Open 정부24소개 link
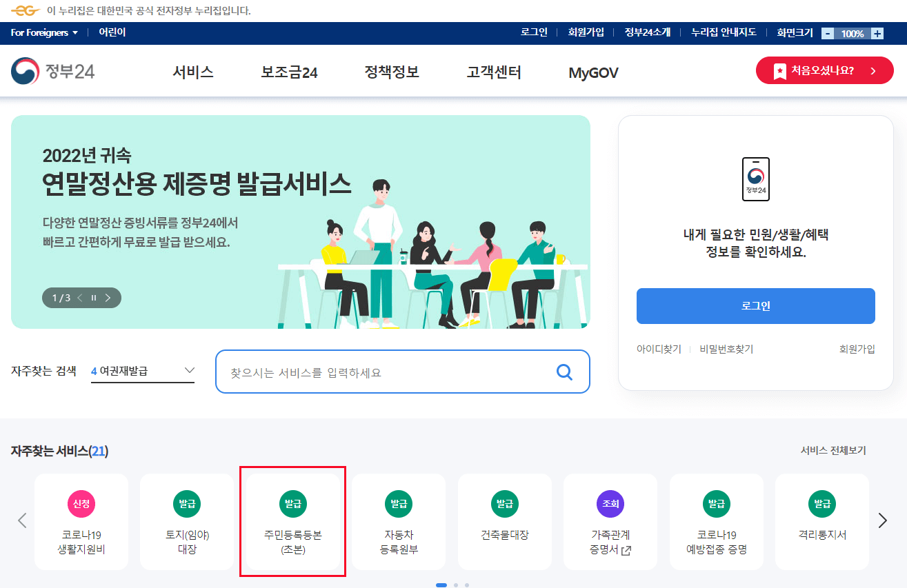 click(648, 32)
